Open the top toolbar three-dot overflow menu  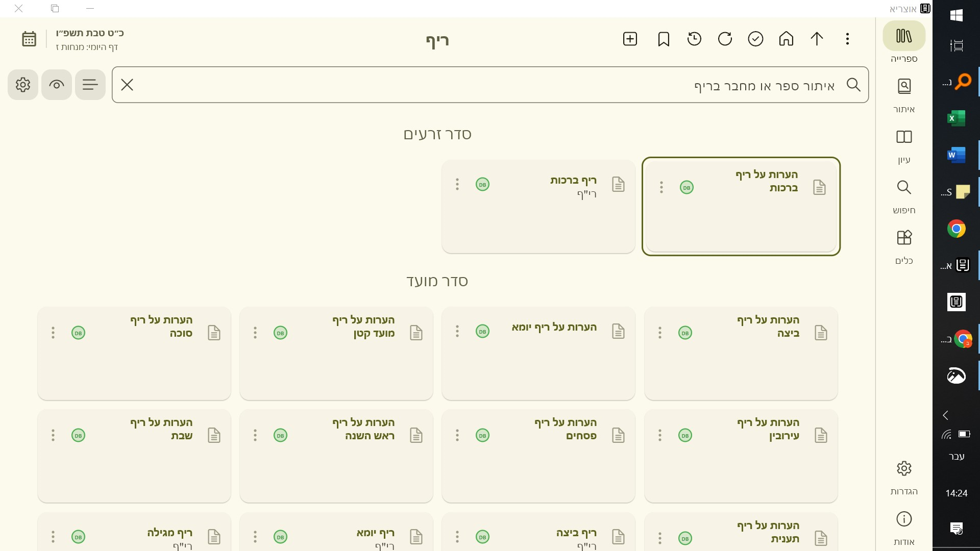[847, 39]
